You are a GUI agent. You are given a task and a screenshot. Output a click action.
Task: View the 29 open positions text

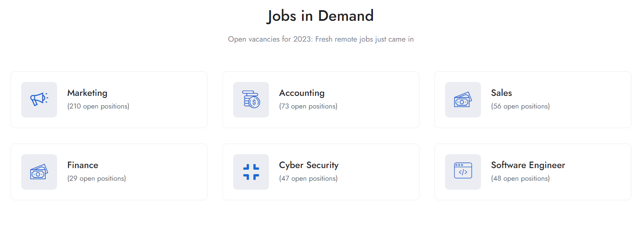97,178
